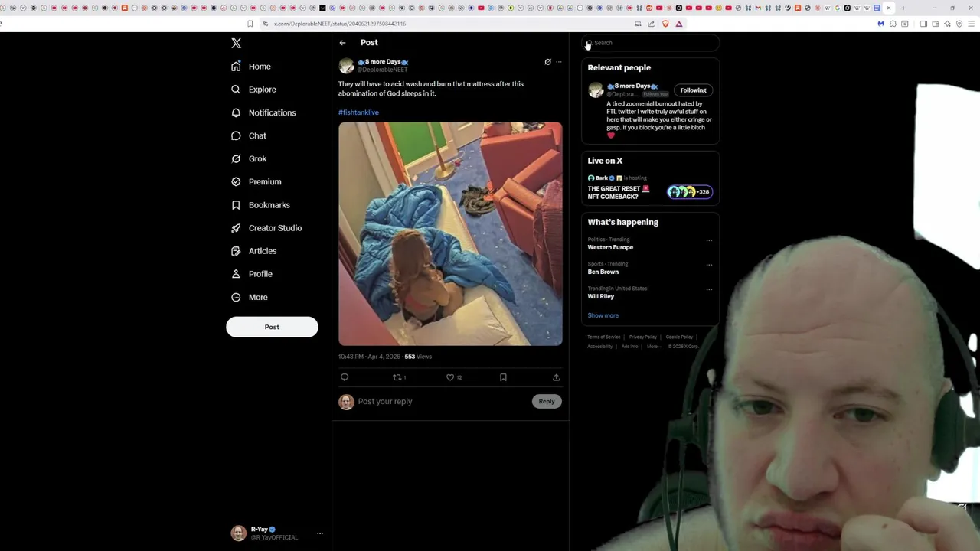This screenshot has height=551, width=980.
Task: Click the reply speech bubble icon under the post
Action: [345, 377]
